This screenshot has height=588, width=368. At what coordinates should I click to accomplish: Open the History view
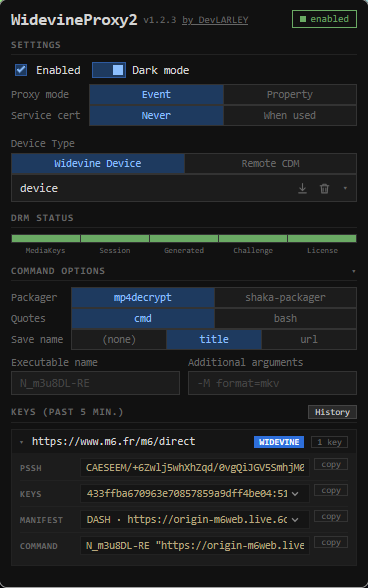point(332,412)
